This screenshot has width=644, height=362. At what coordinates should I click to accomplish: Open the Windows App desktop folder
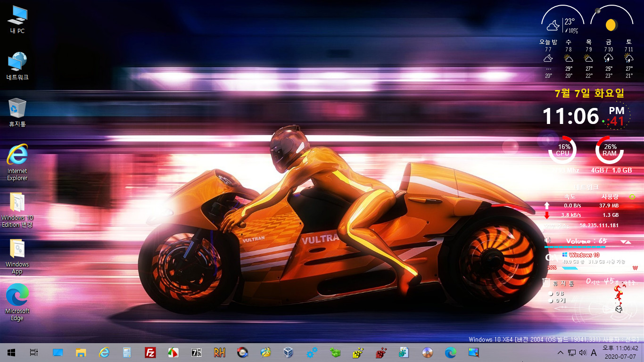coord(17,256)
